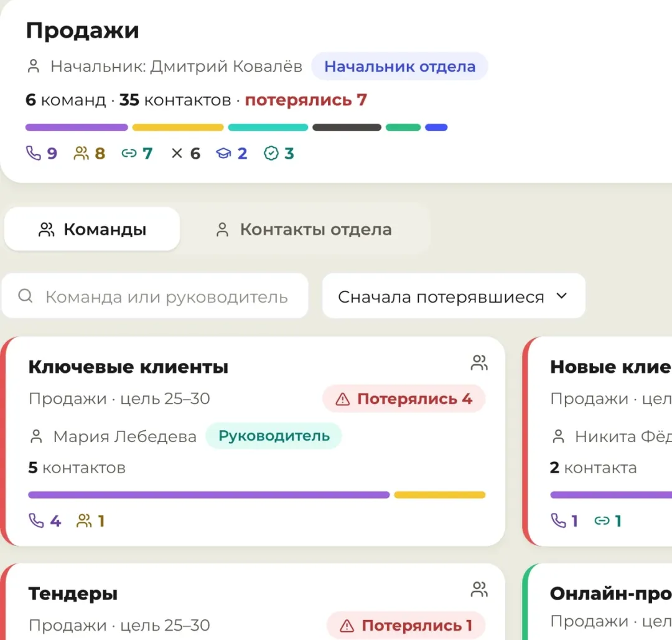The image size is (672, 640).
Task: Click the verified badge icon showing 3
Action: [271, 153]
